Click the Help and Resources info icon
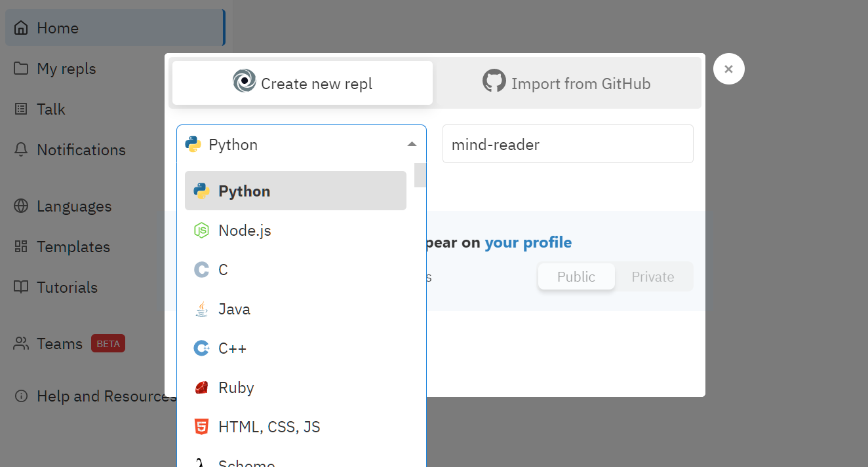 point(21,396)
